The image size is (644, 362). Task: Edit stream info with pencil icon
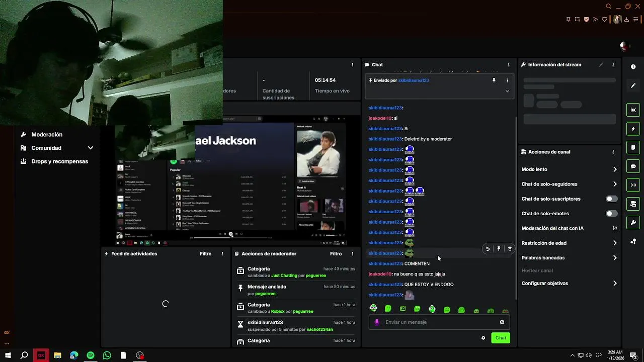601,65
